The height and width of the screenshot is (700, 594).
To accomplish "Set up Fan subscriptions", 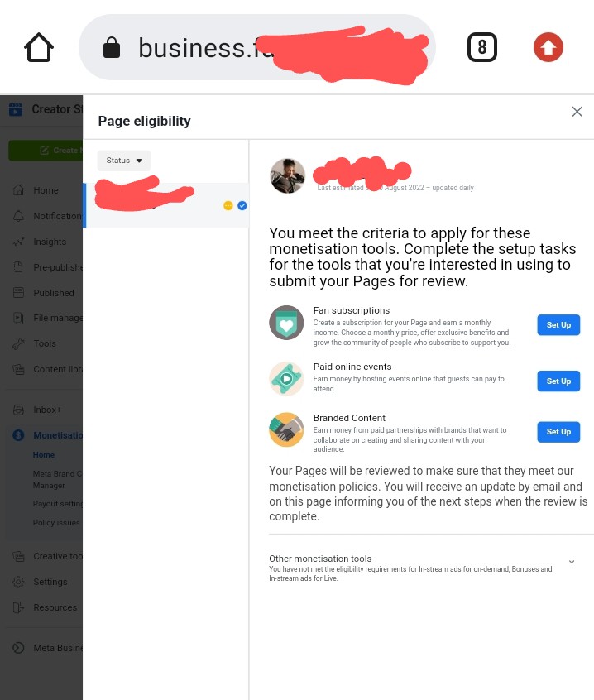I will pos(558,324).
